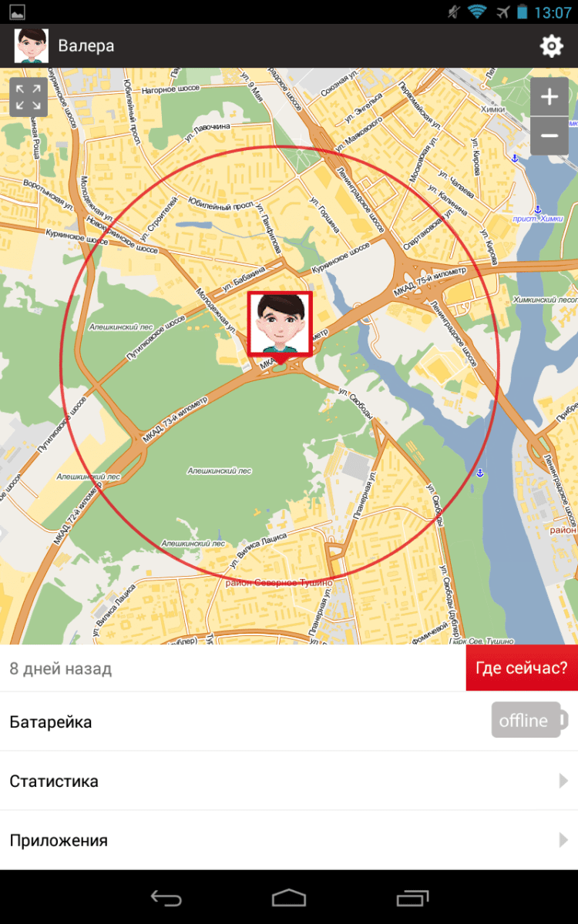This screenshot has width=578, height=924.
Task: Tap the 8 дней назад timestamp
Action: (61, 668)
